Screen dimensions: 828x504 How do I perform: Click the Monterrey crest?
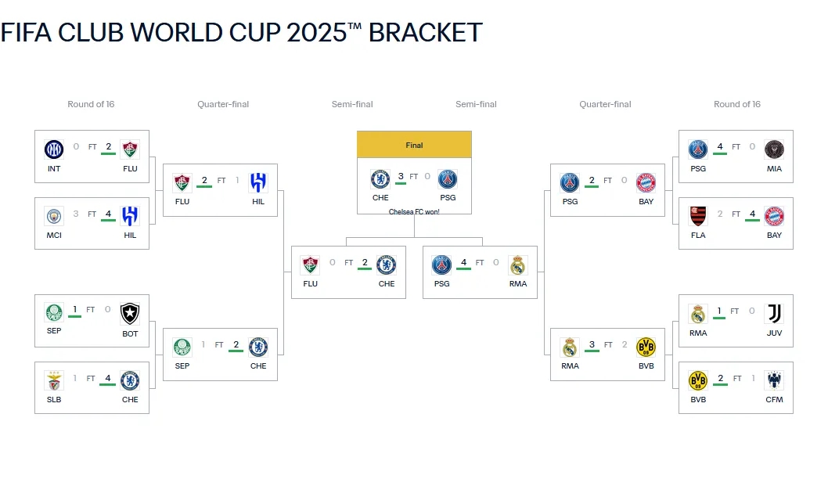[x=774, y=380]
